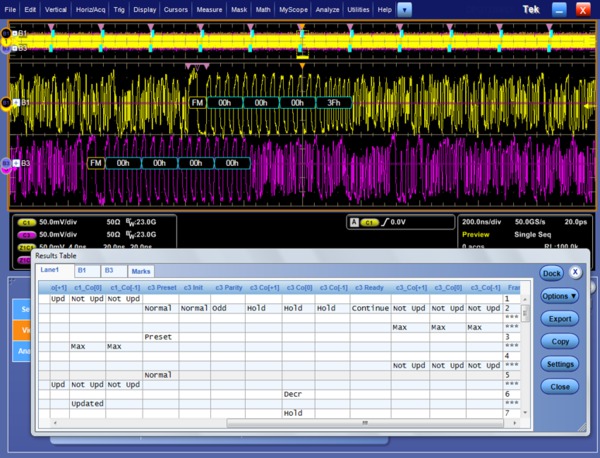The height and width of the screenshot is (458, 600).
Task: Open the menu bar drop-down arrow button
Action: click(404, 8)
